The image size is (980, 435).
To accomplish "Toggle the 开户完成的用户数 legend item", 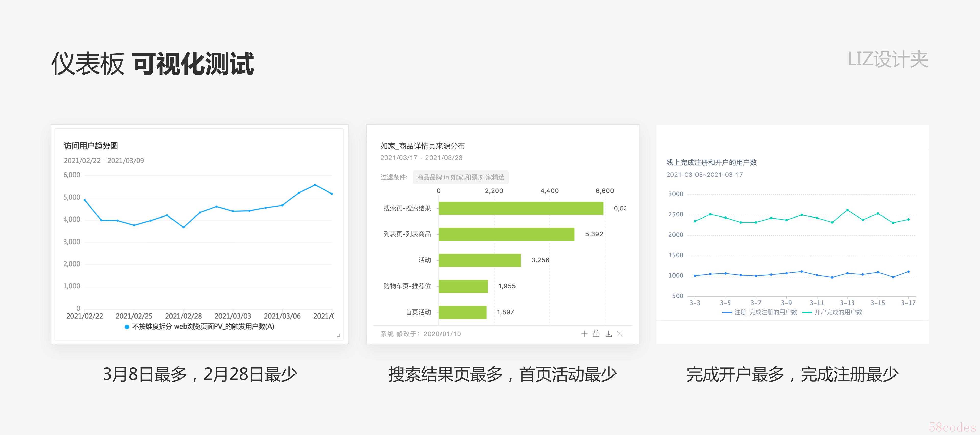I will pos(832,312).
